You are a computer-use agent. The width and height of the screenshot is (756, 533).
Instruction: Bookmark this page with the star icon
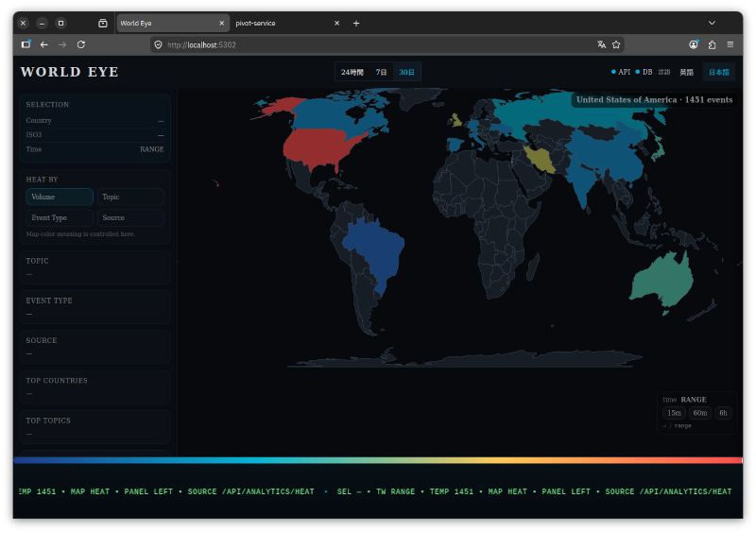pyautogui.click(x=616, y=44)
